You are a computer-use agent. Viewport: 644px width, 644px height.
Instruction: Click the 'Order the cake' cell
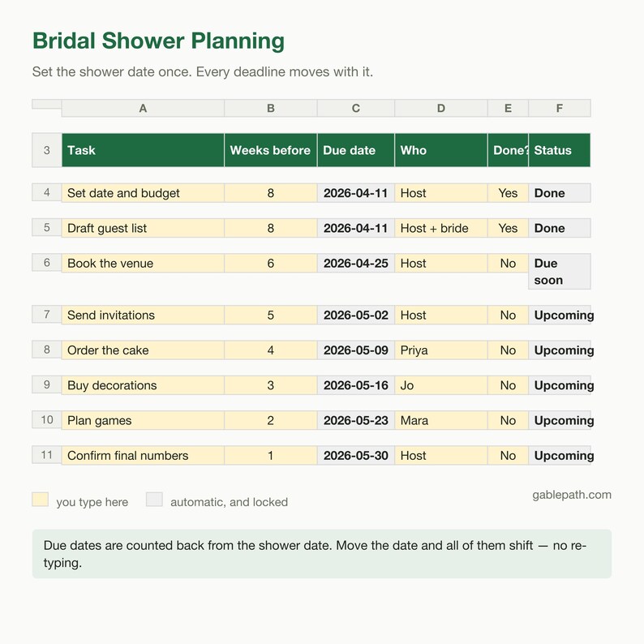143,350
